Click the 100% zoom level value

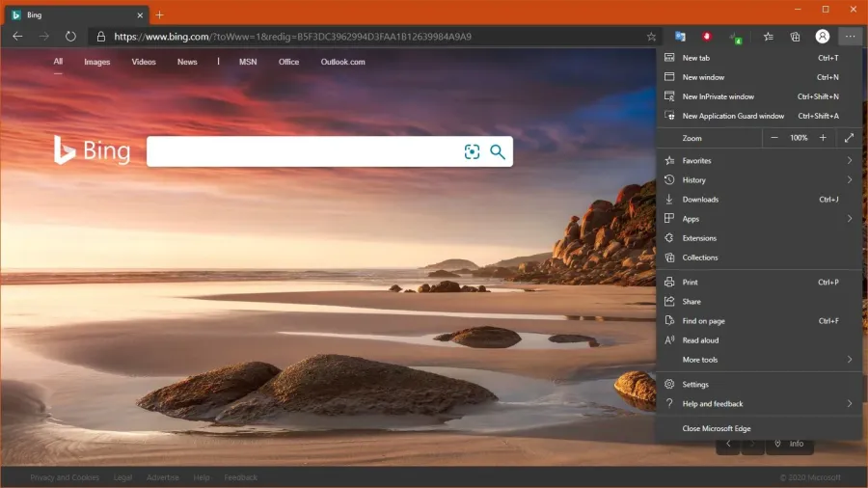point(799,138)
